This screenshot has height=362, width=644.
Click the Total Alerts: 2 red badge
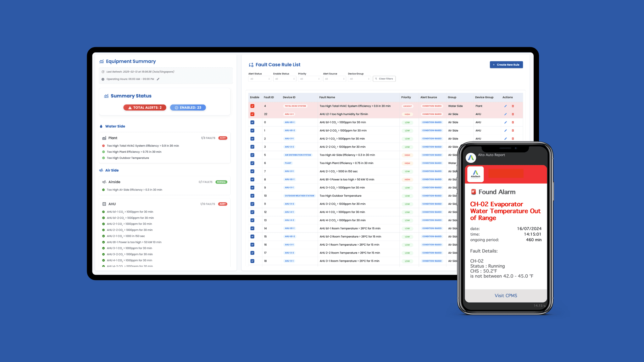coord(145,107)
